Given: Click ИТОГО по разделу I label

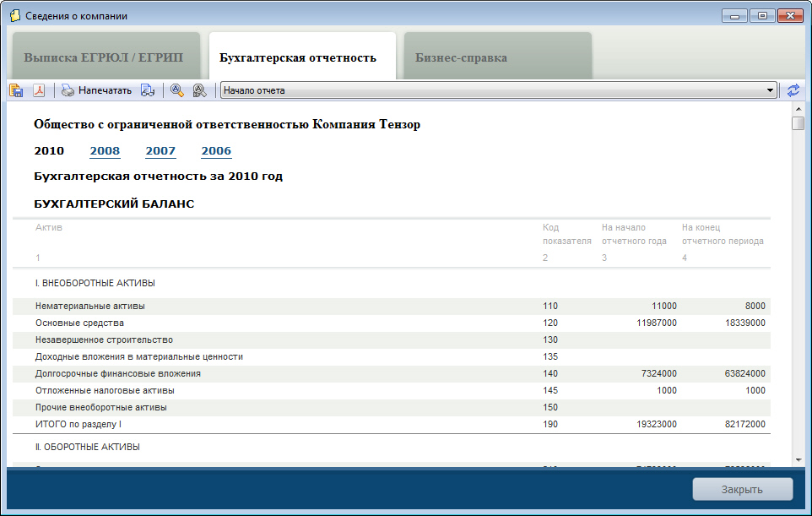Looking at the screenshot, I should 78,424.
